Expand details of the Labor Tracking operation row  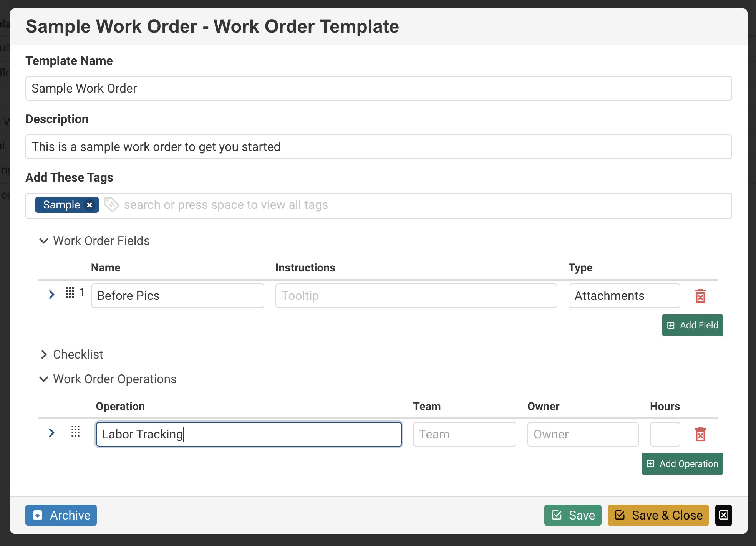[x=51, y=433]
